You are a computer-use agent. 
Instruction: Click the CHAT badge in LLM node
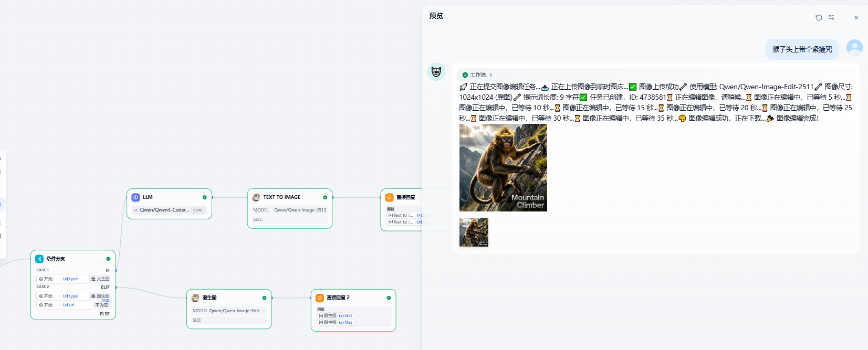(198, 210)
